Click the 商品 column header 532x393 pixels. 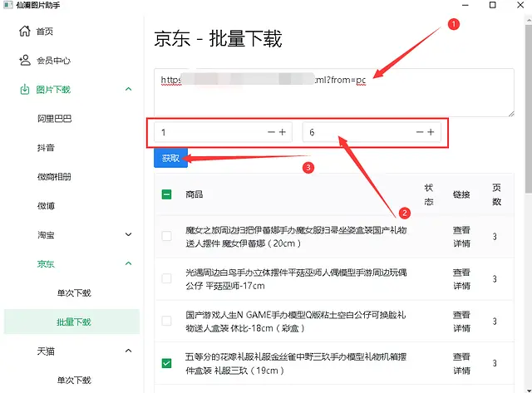[194, 194]
